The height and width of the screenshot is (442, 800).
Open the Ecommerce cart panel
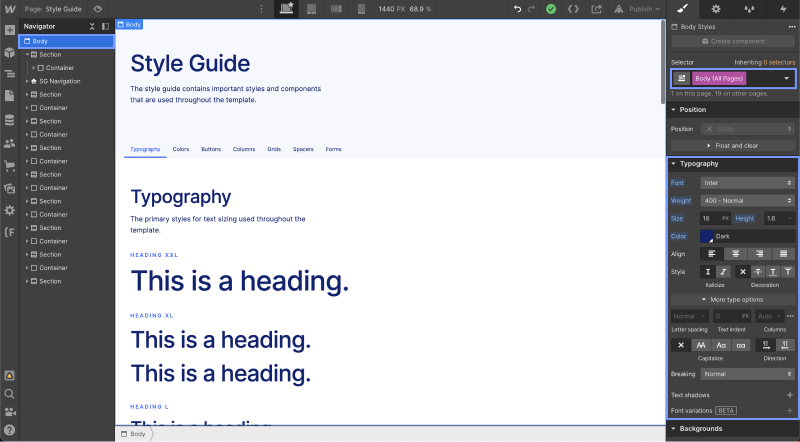coord(10,165)
